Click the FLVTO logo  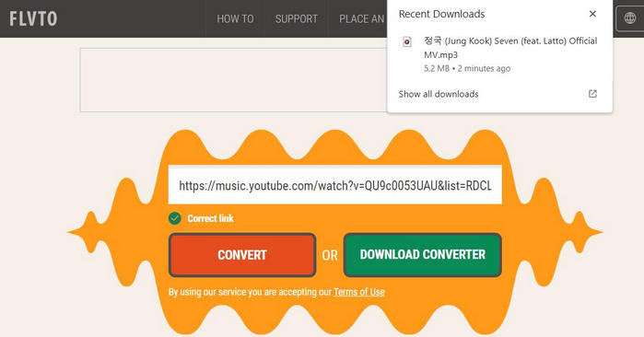click(x=33, y=19)
